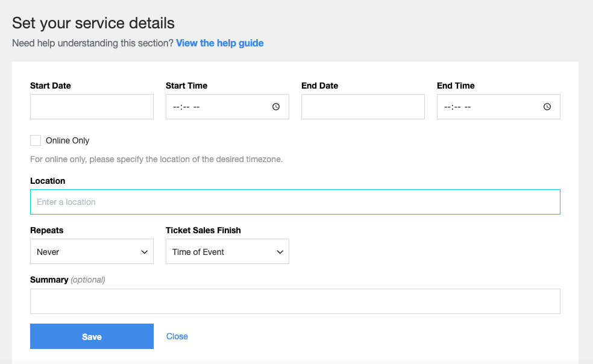Open the View the help guide link
The width and height of the screenshot is (593, 364).
tap(220, 43)
